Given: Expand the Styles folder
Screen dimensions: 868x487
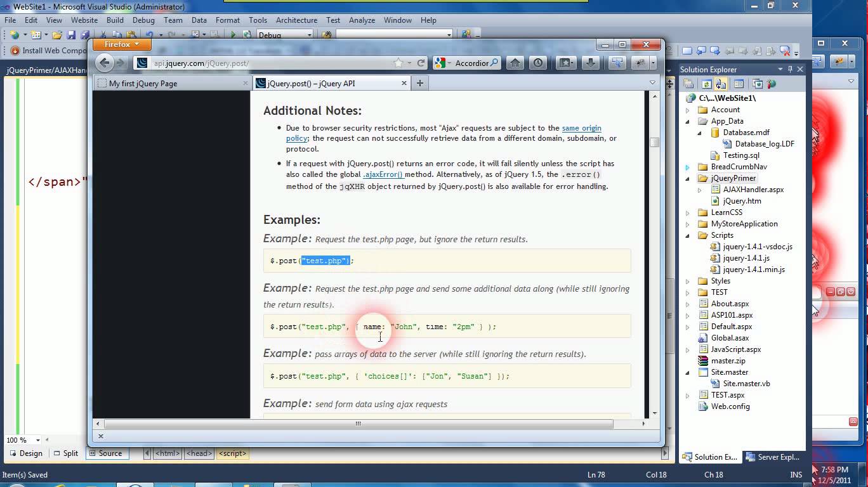Looking at the screenshot, I should pos(687,281).
